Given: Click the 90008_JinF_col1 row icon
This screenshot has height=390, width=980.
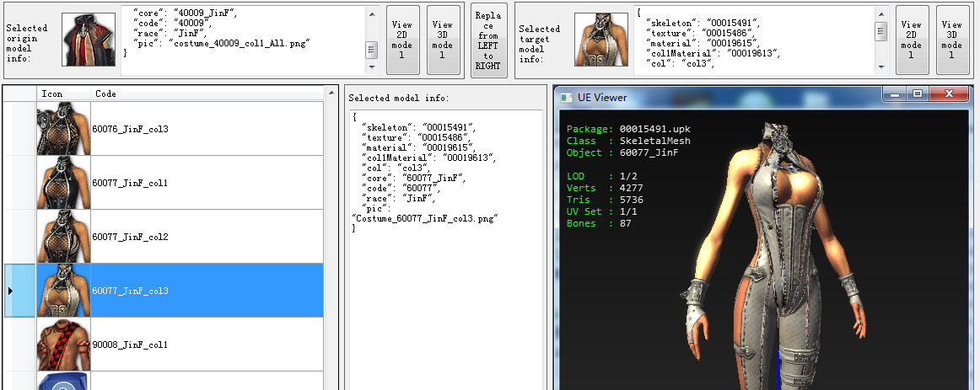Looking at the screenshot, I should point(64,344).
